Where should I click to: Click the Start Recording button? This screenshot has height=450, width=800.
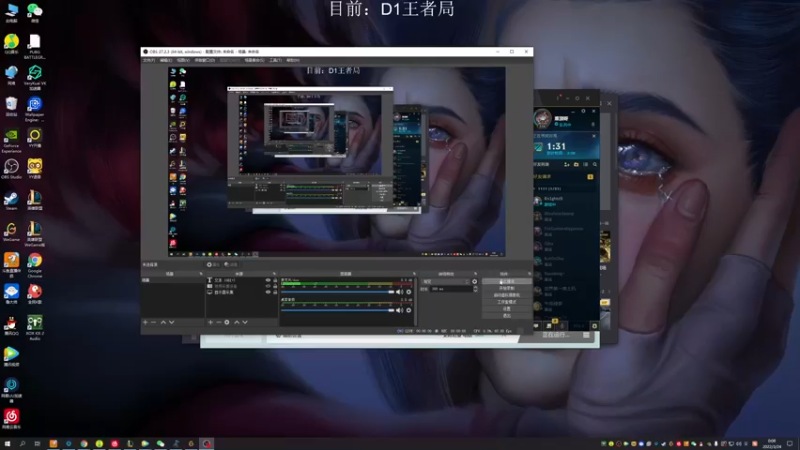click(507, 288)
